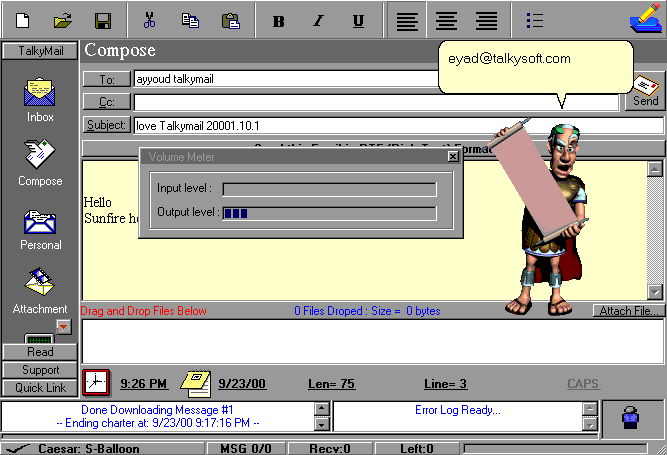The image size is (667, 455).
Task: Click the eyad@talkysoft.com speech balloon
Action: 535,67
